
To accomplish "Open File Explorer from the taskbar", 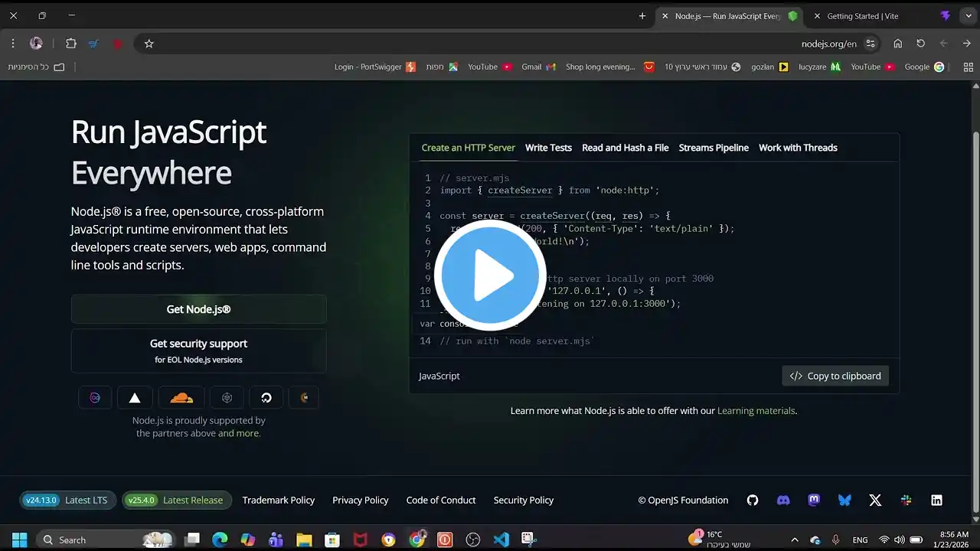I will [x=304, y=540].
